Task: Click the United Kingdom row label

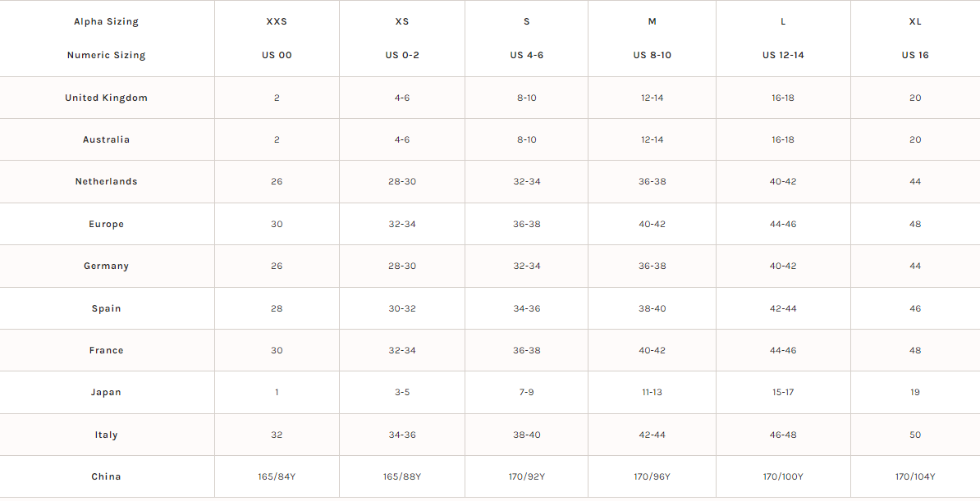Action: [107, 98]
